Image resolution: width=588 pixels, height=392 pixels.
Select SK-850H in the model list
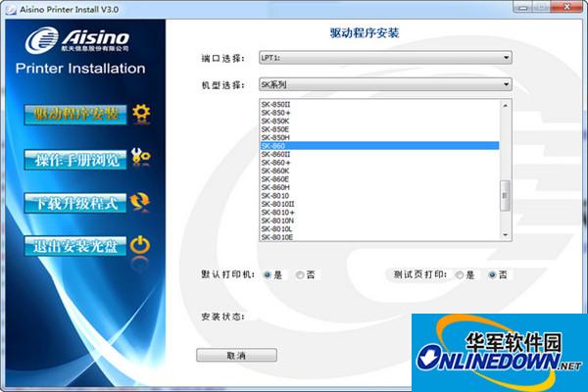(380, 137)
